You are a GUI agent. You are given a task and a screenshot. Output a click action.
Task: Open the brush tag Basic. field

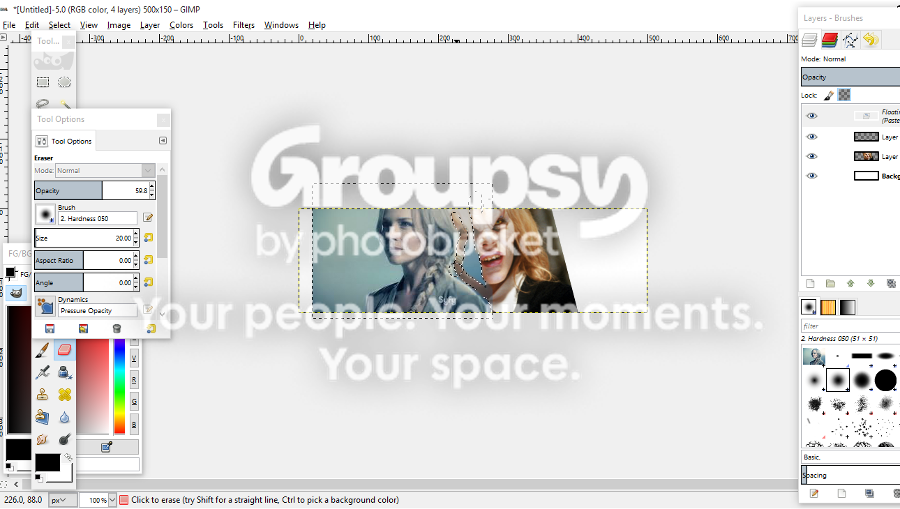point(851,457)
